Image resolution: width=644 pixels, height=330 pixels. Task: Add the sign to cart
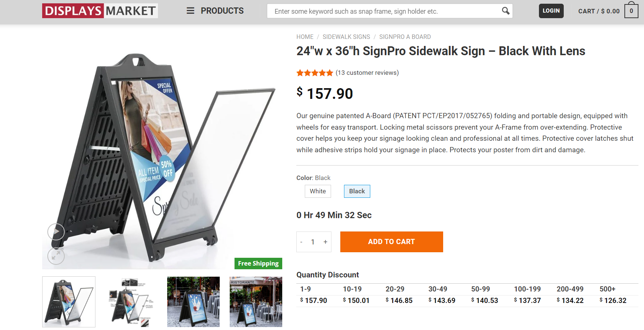[391, 242]
